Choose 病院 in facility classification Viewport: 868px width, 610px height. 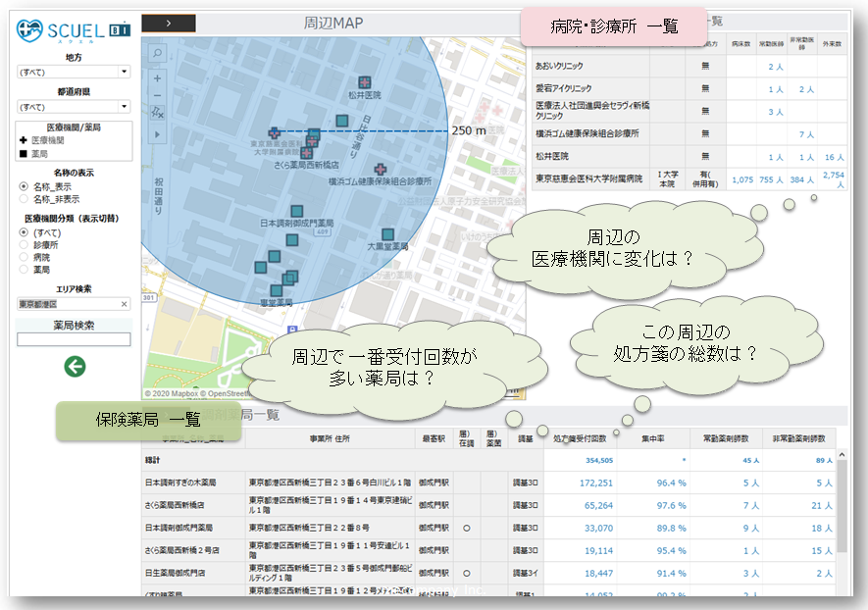point(24,257)
